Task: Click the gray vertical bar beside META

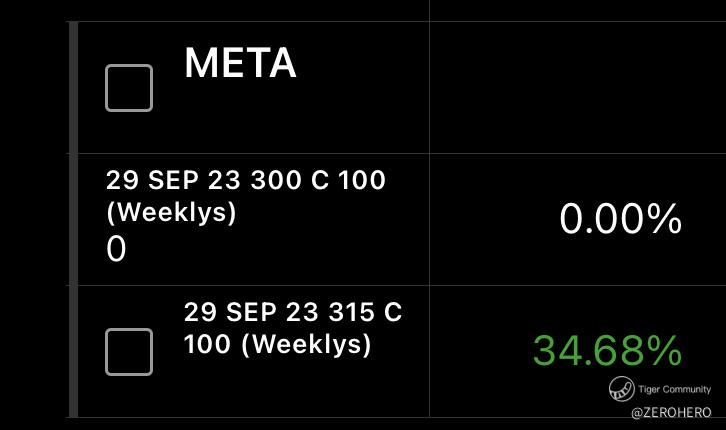Action: pos(72,88)
